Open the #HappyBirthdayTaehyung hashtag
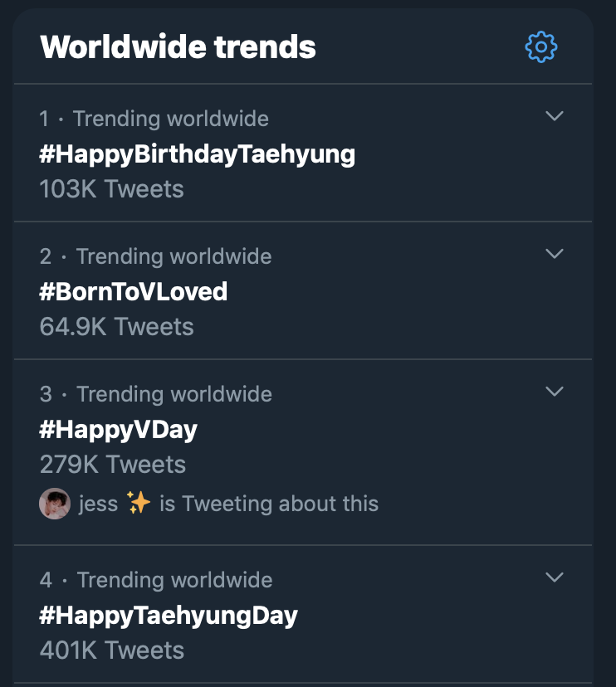The width and height of the screenshot is (616, 687). tap(198, 154)
